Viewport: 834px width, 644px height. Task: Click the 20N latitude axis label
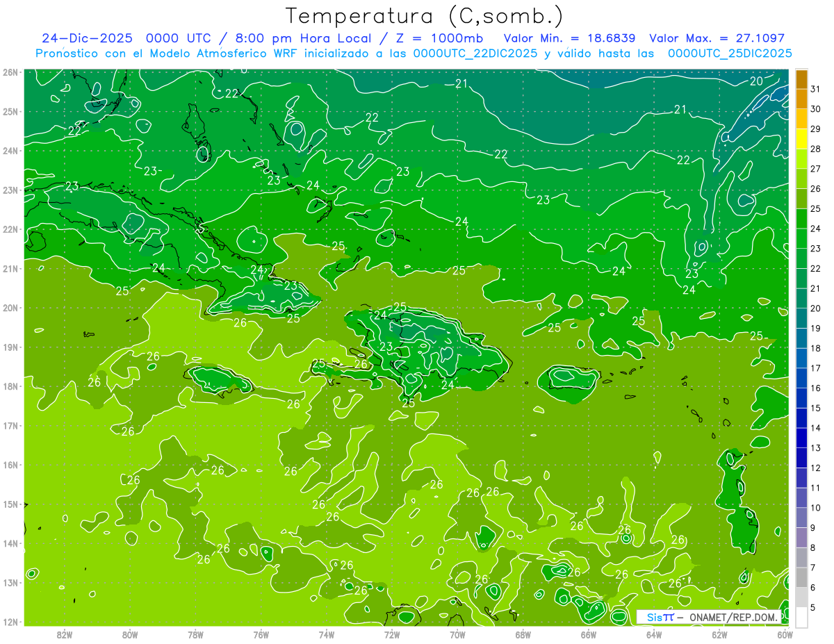coord(10,308)
